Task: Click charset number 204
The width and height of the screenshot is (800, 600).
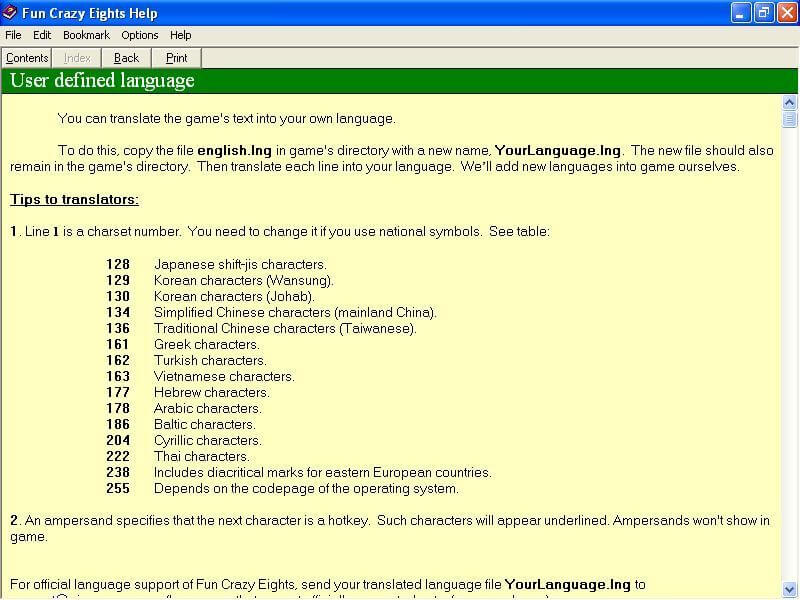Action: point(118,440)
